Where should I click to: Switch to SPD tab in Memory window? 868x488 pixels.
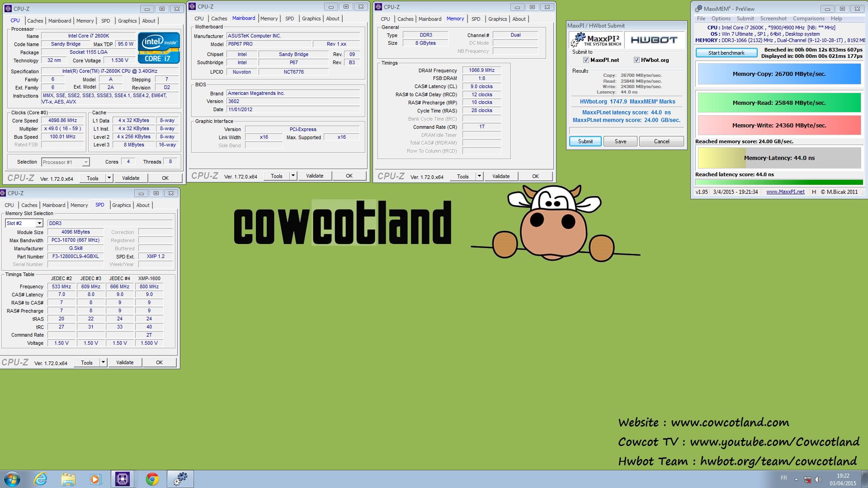pos(476,19)
